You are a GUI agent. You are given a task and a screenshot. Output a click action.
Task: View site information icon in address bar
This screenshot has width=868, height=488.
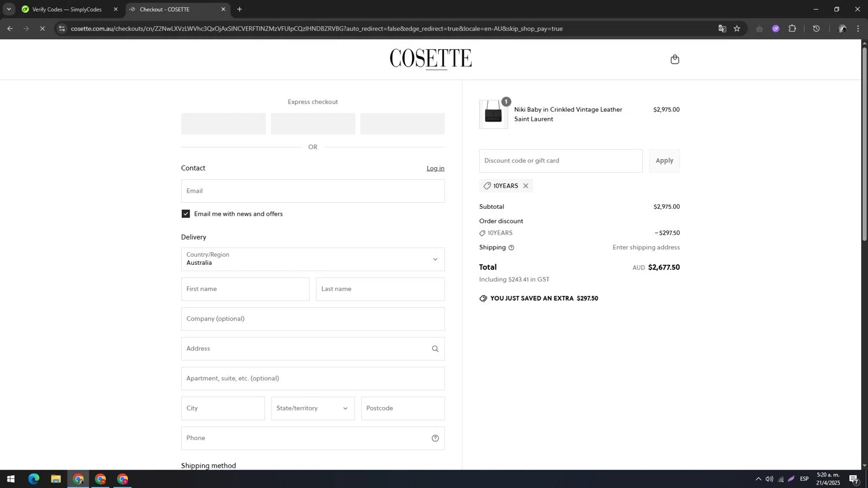pyautogui.click(x=62, y=28)
